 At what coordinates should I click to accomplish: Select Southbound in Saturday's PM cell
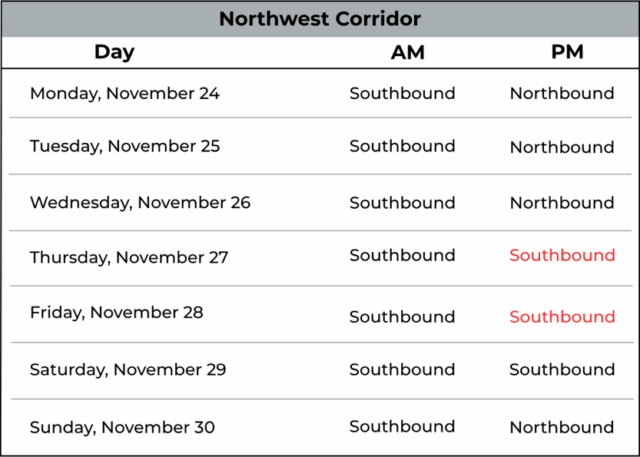562,370
